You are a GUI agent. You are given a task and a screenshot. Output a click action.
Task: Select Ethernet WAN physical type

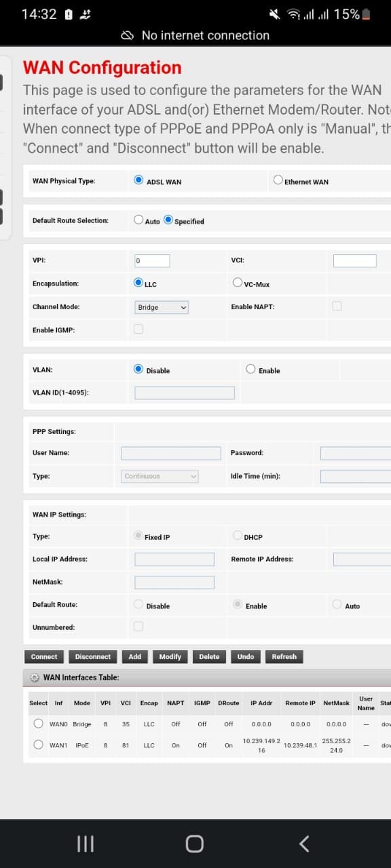(x=278, y=180)
